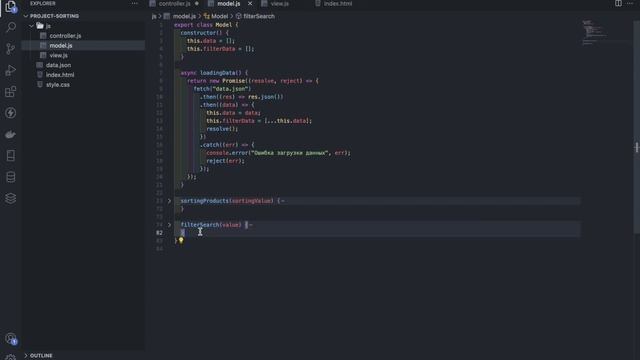Open controller.js in the file explorer
The width and height of the screenshot is (640, 360).
tap(65, 36)
